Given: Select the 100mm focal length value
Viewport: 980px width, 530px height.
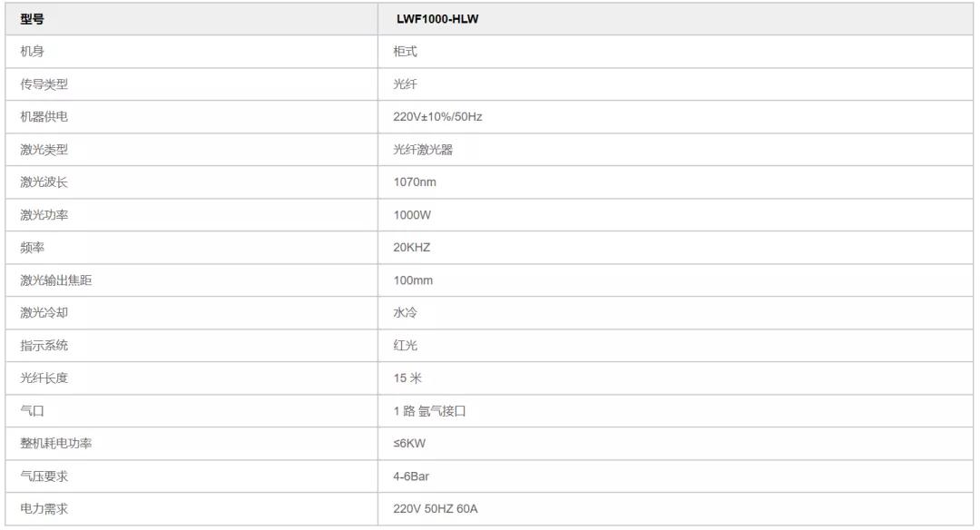Looking at the screenshot, I should pos(413,280).
